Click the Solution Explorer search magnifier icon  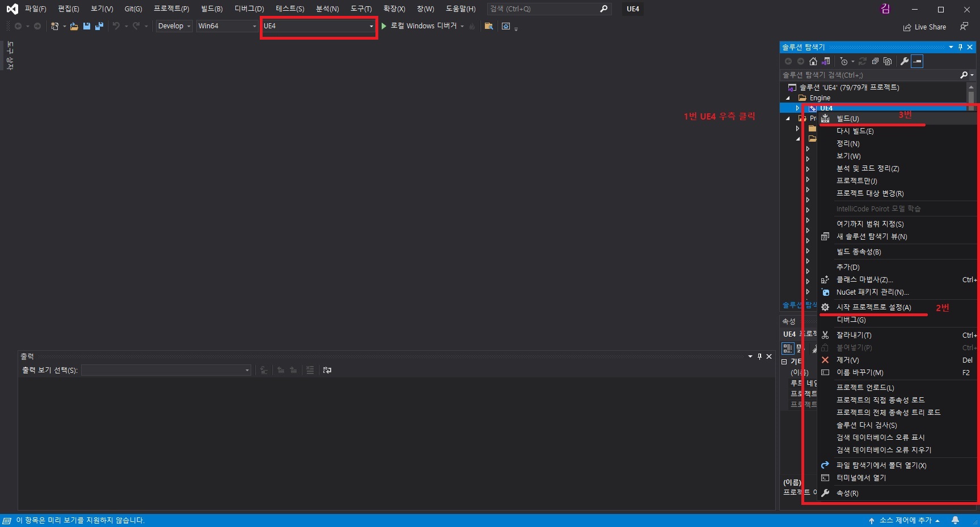964,75
